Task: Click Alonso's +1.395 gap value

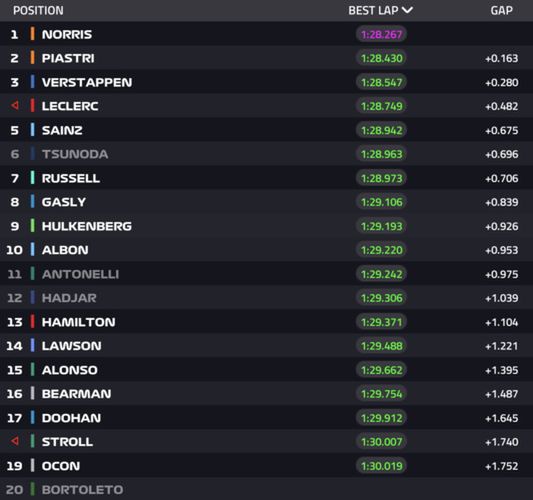Action: tap(501, 370)
